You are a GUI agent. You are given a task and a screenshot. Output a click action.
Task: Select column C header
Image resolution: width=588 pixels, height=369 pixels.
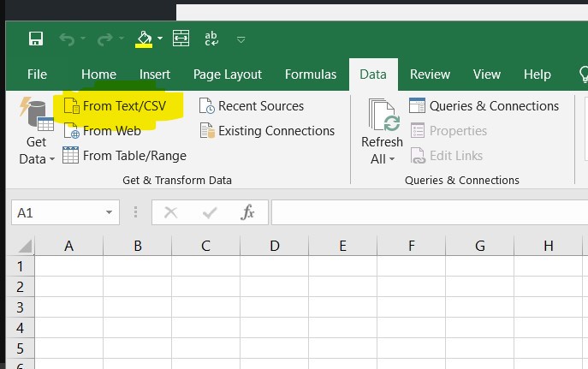coord(206,246)
